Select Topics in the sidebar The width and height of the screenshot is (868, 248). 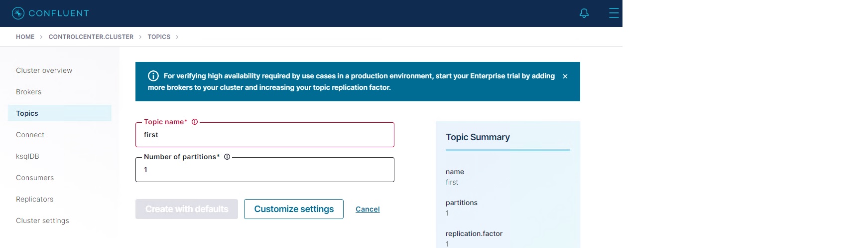click(x=27, y=113)
